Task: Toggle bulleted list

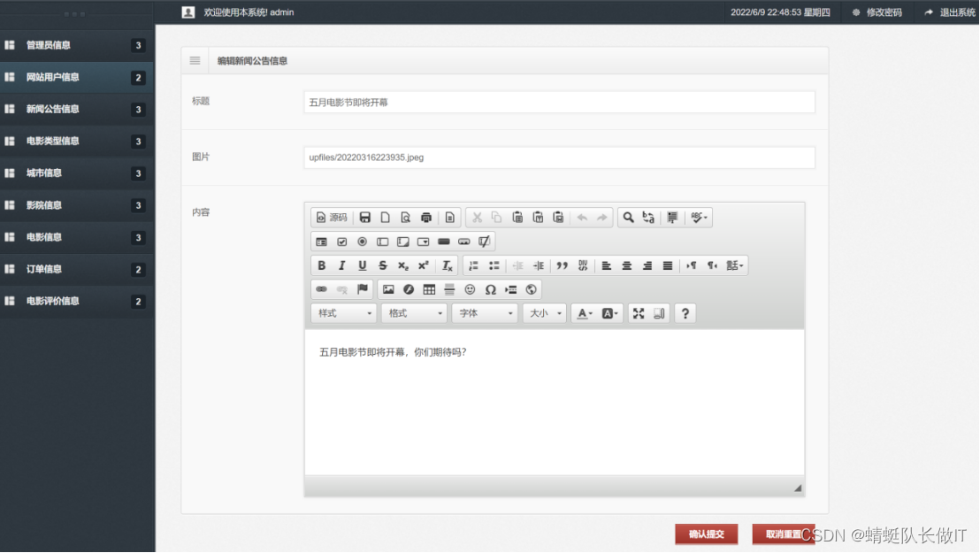Action: 494,265
